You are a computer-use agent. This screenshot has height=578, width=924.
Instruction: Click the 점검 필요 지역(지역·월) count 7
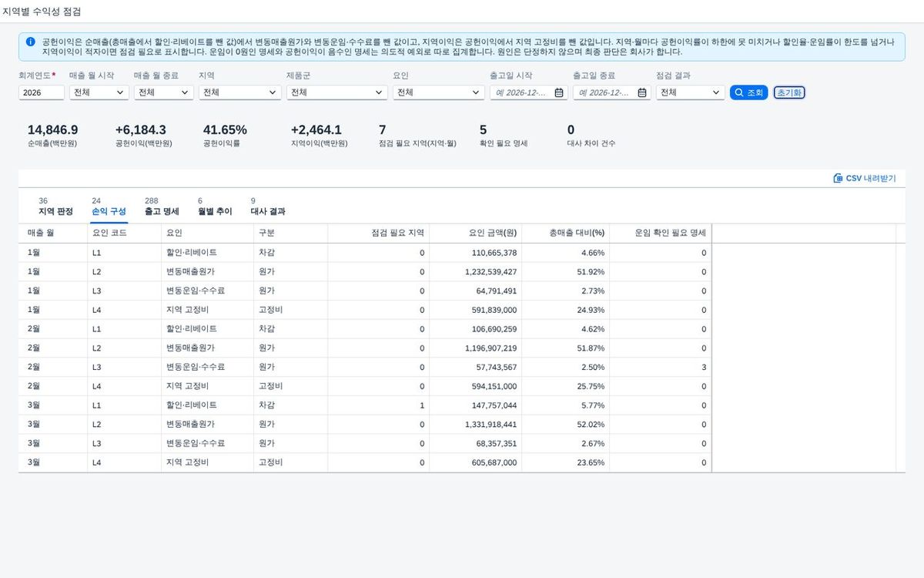coord(383,129)
